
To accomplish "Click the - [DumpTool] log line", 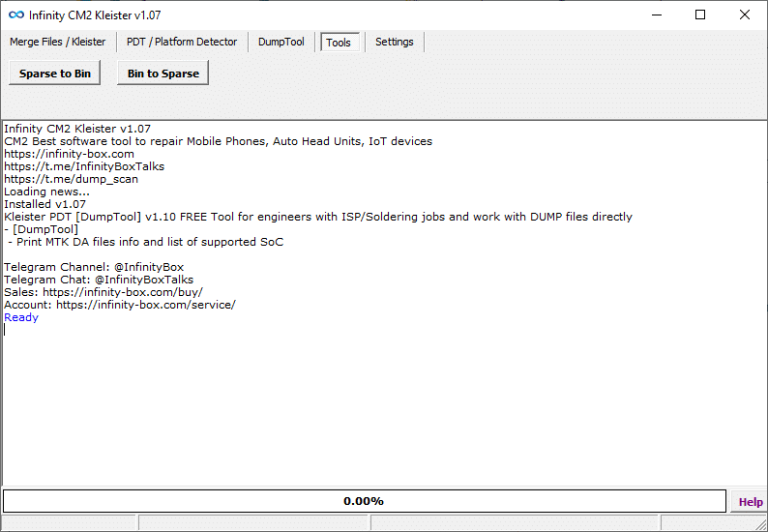I will coord(42,229).
